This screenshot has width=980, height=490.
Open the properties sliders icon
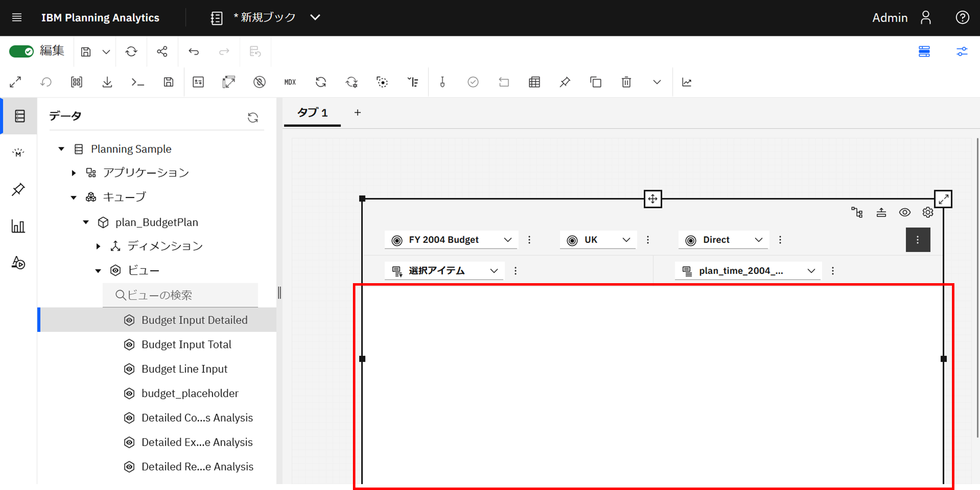coord(962,52)
